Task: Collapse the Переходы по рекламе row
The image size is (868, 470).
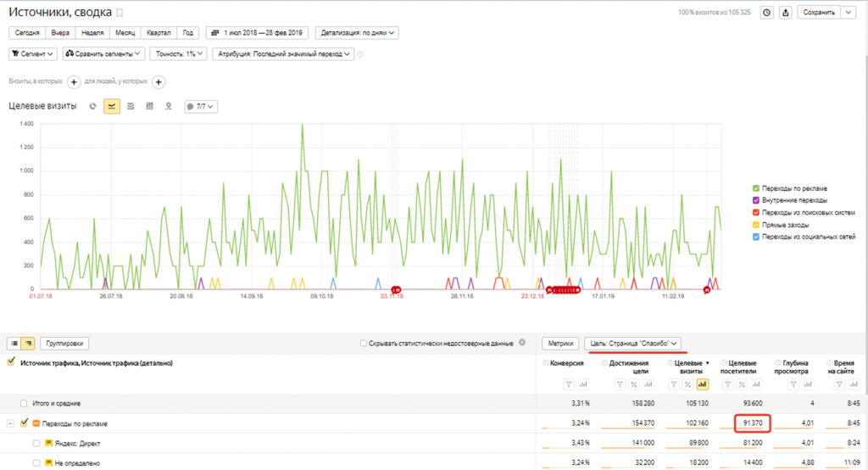Action: pyautogui.click(x=10, y=423)
